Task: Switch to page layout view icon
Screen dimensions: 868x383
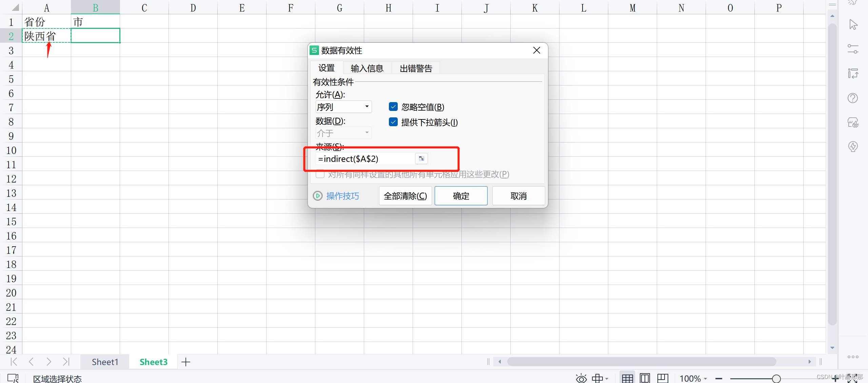Action: click(645, 378)
